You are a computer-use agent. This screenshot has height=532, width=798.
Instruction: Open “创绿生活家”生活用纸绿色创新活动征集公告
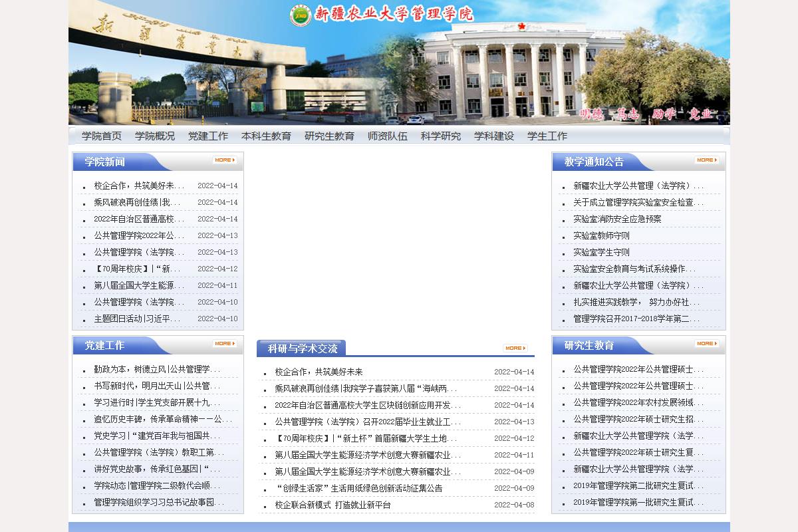click(360, 488)
